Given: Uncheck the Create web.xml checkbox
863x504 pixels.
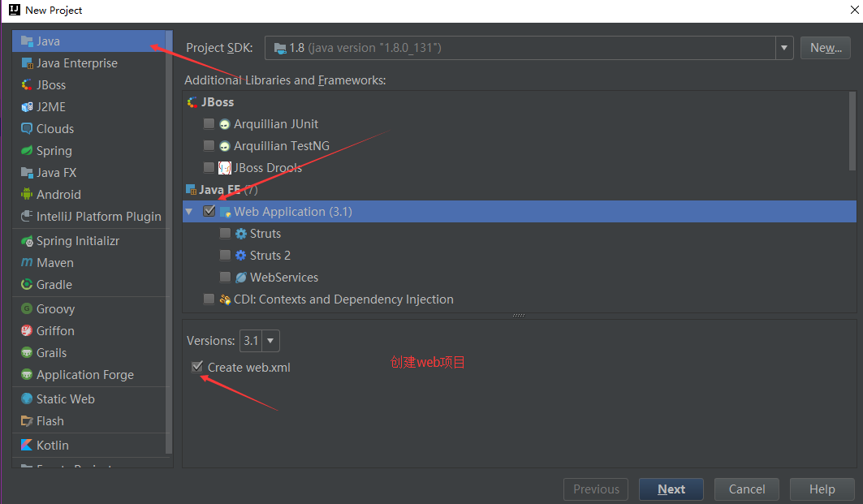Looking at the screenshot, I should pyautogui.click(x=197, y=367).
